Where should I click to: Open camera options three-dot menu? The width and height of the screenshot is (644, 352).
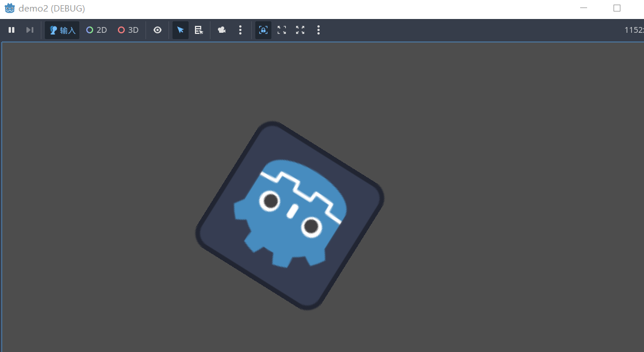240,30
